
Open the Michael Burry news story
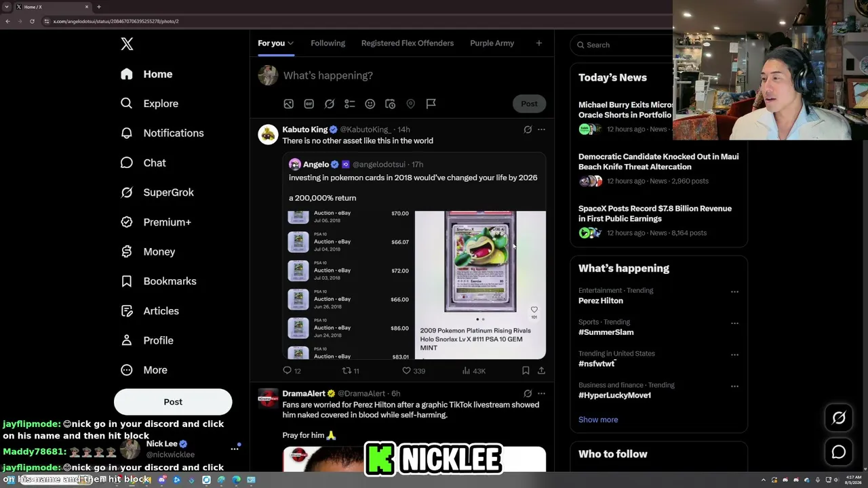[625, 110]
